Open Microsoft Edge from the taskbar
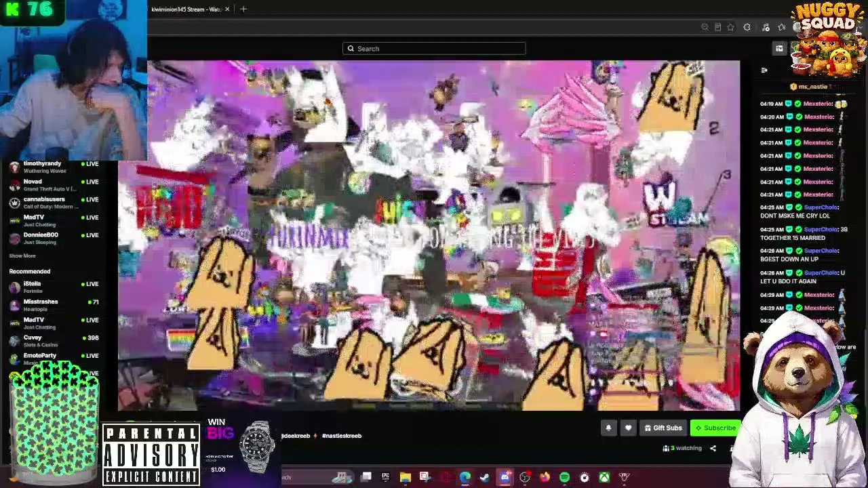Screen dimensions: 868x488 [x=465, y=477]
